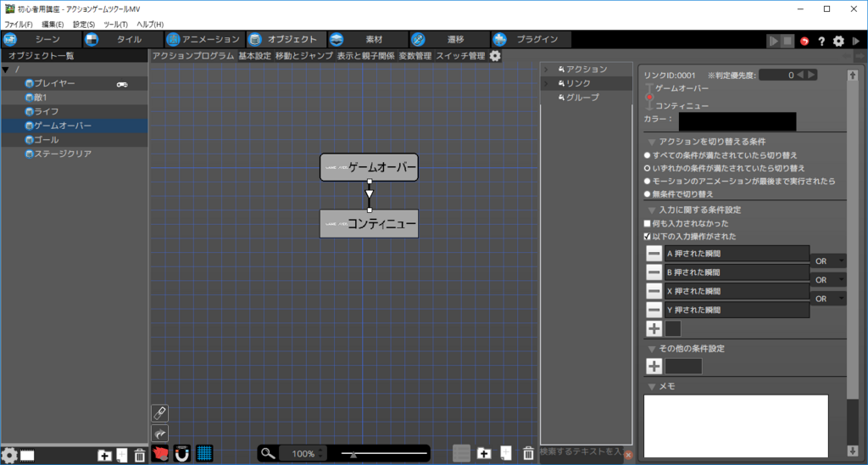The image size is (868, 465).
Task: Open the ツール(T) menu
Action: [115, 25]
